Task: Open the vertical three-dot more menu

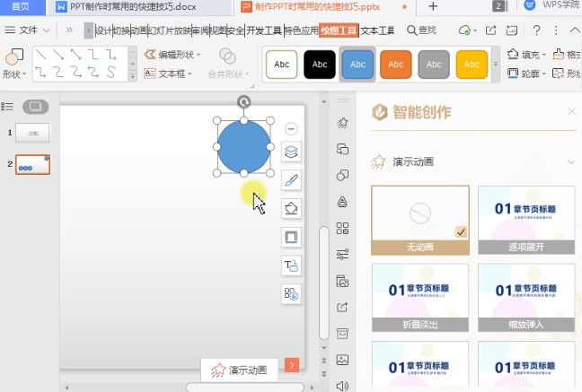Action: (556, 30)
